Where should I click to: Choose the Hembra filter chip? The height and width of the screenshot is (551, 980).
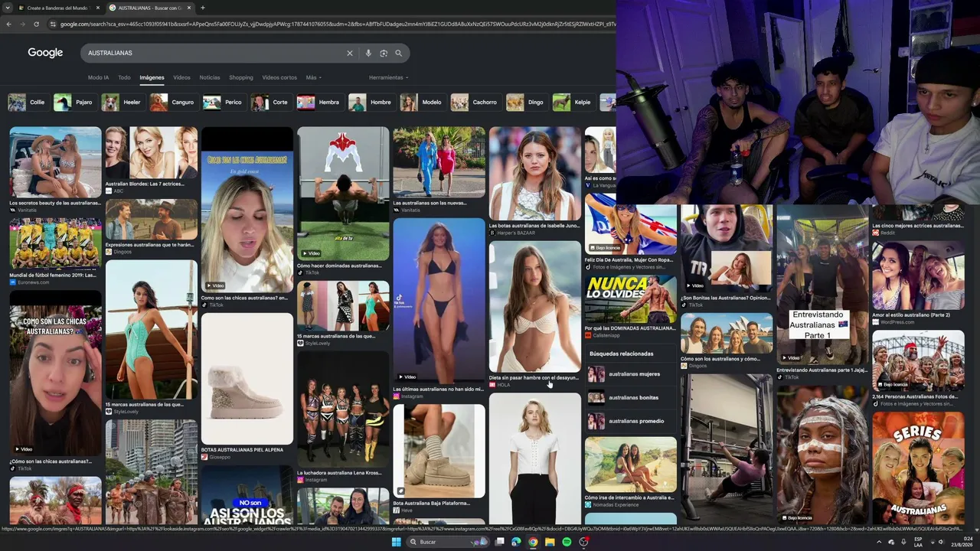[x=319, y=102]
